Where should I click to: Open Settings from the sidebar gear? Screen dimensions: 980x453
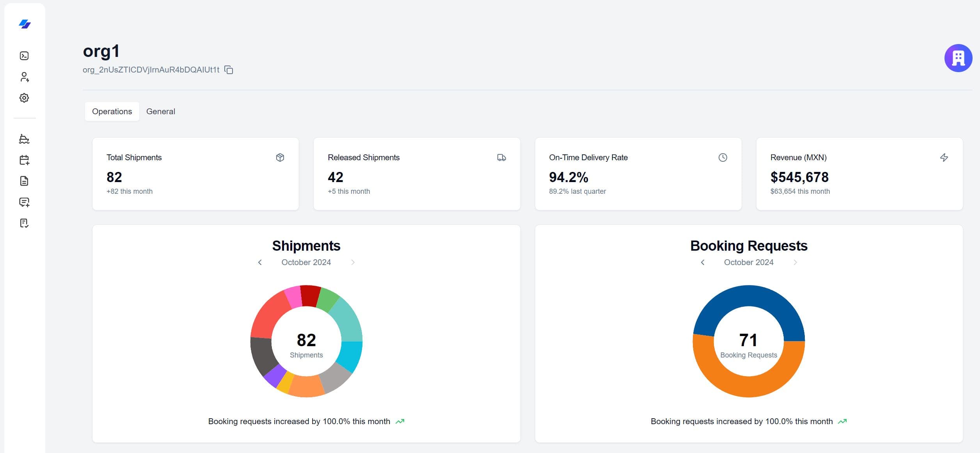[24, 98]
